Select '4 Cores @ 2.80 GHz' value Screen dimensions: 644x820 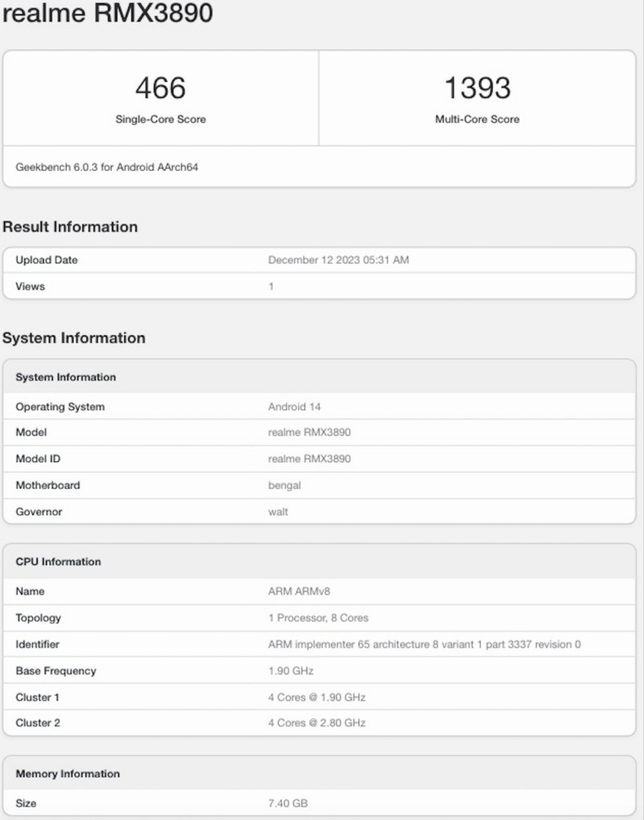[317, 723]
